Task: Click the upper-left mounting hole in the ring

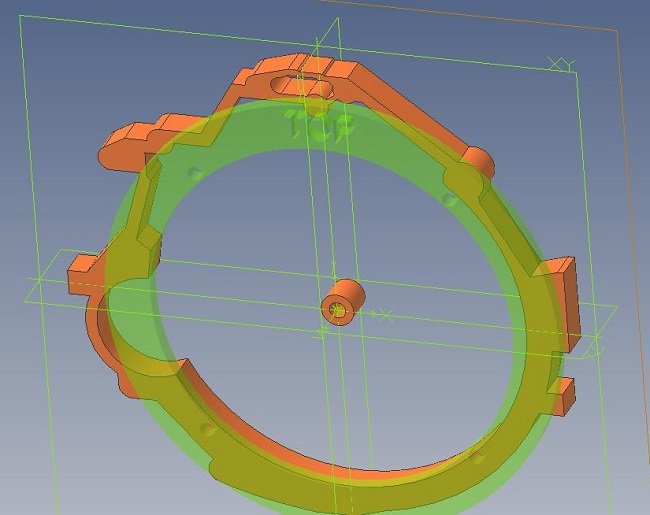Action: 196,172
